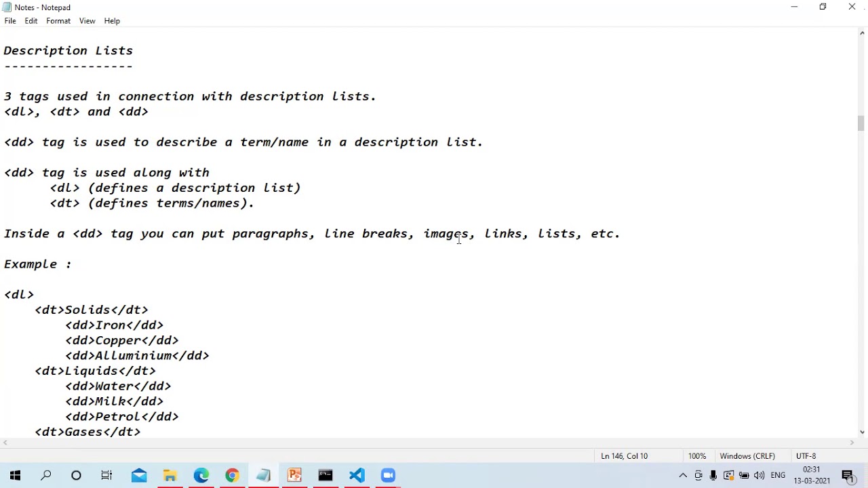Click the line '<dd>Petrol</dd>'
Viewport: 868px width, 488px height.
pos(122,417)
